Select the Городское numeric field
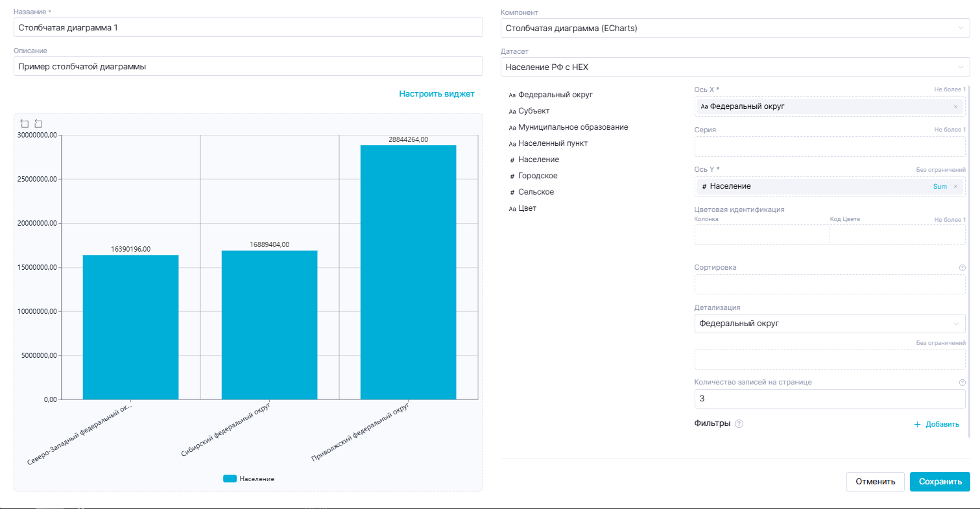 [x=537, y=176]
